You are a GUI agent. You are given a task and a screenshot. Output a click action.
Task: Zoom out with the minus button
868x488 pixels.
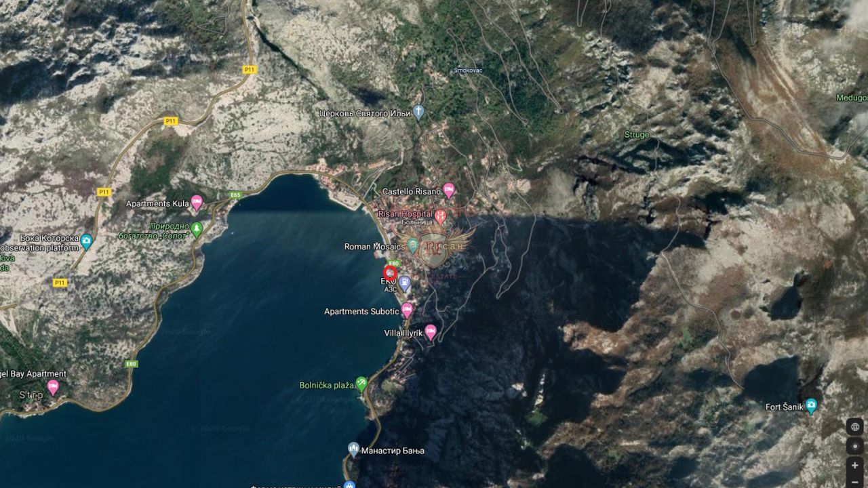(854, 482)
